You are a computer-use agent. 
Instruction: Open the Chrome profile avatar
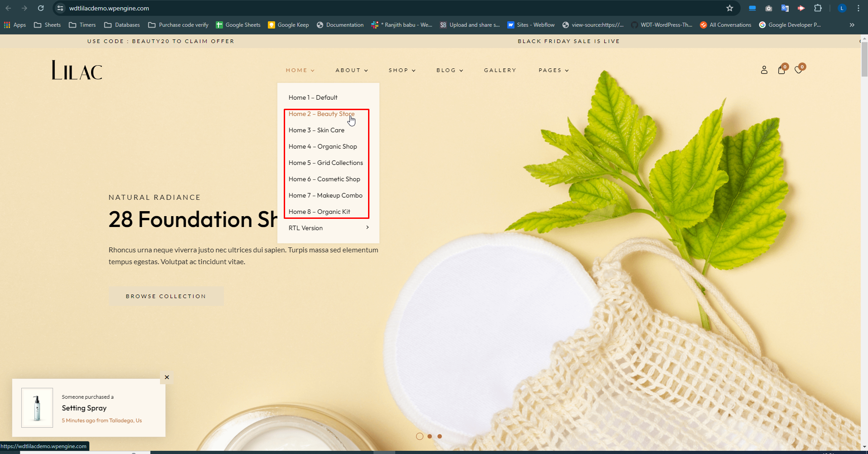point(842,8)
